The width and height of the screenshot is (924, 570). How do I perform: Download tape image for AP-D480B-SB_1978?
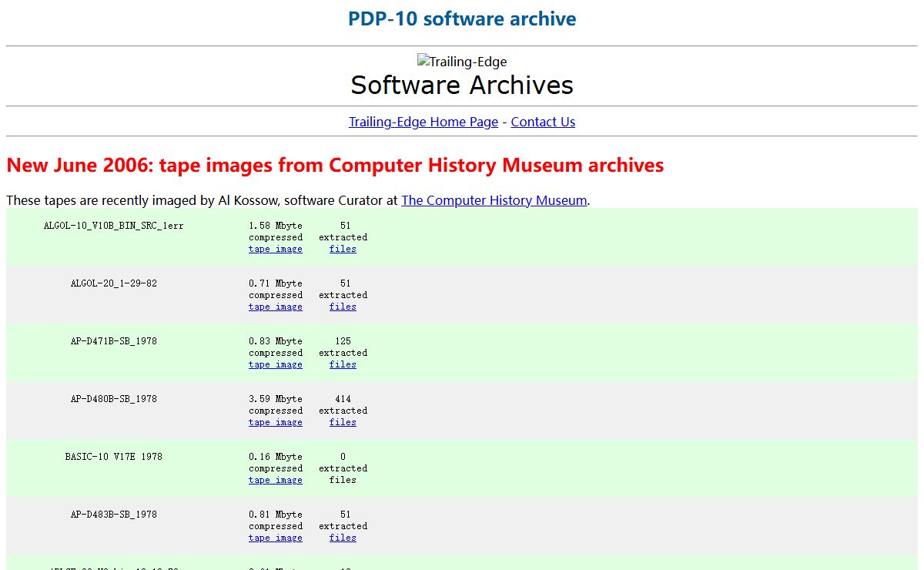[x=276, y=422]
